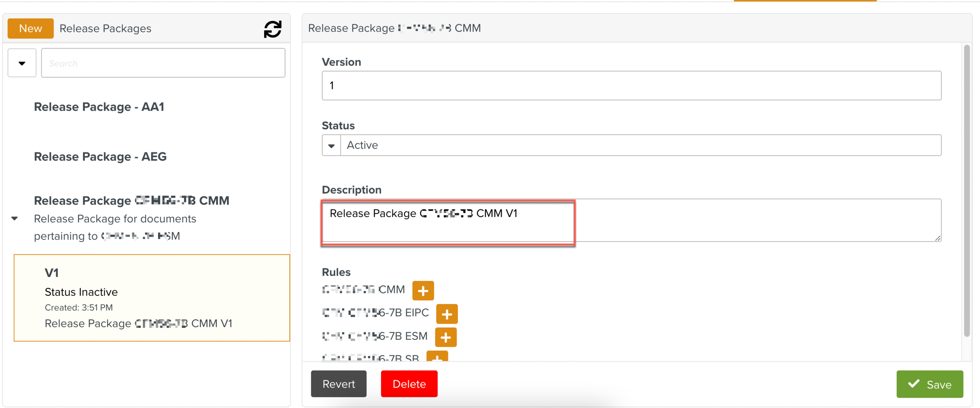The image size is (980, 408).
Task: Open the search filter dropdown arrow
Action: coord(22,63)
